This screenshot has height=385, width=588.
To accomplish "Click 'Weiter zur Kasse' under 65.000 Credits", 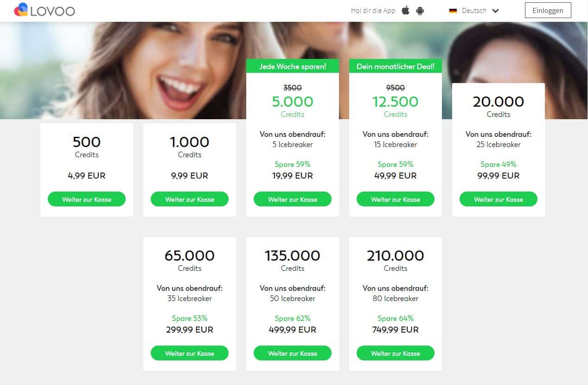I will click(x=189, y=353).
